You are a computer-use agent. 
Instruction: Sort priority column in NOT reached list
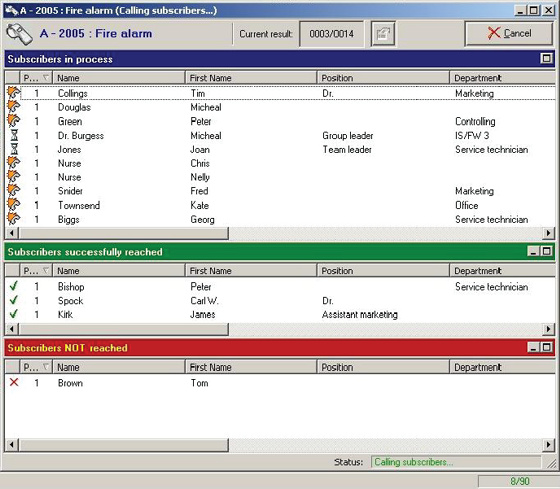click(x=36, y=367)
